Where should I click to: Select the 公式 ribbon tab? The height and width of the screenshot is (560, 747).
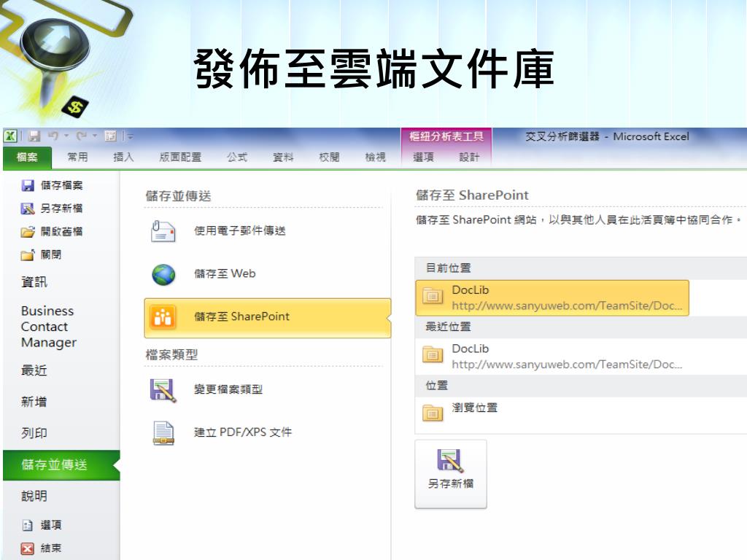click(x=237, y=157)
